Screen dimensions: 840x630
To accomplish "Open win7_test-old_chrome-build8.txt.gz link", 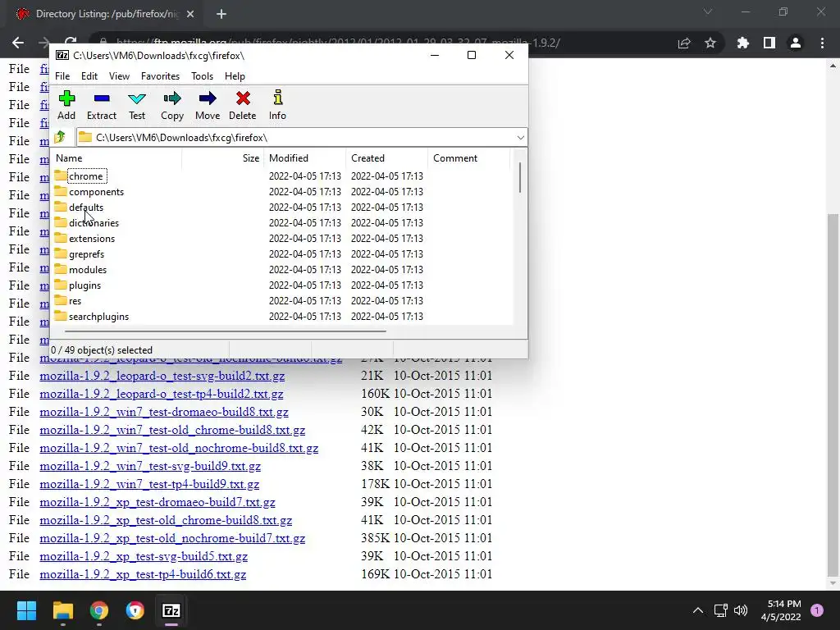I will pos(172,430).
